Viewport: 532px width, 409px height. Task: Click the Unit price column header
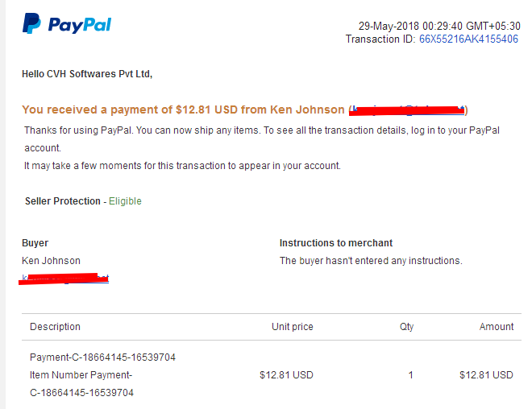click(292, 327)
